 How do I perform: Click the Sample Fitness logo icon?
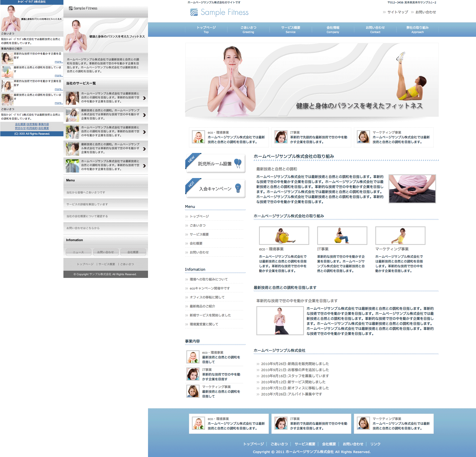pyautogui.click(x=194, y=12)
